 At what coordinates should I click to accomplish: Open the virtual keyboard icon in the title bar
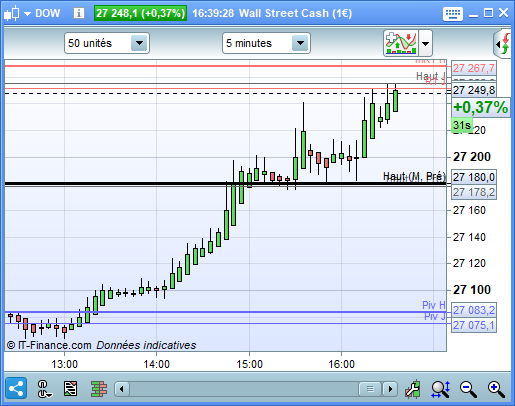coord(452,14)
